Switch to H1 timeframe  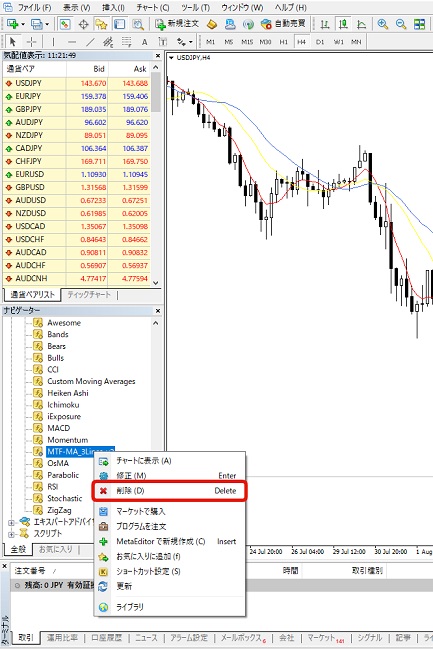tap(284, 42)
